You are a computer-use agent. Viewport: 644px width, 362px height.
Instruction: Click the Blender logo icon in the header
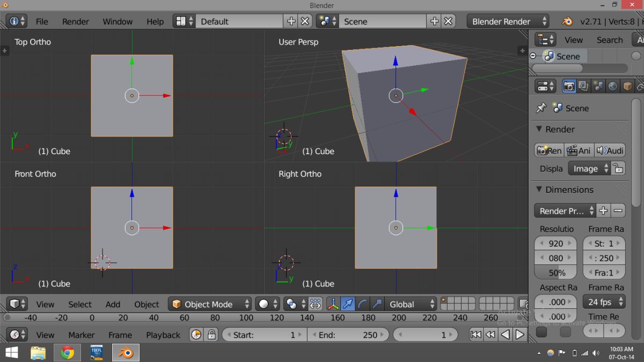pos(567,21)
